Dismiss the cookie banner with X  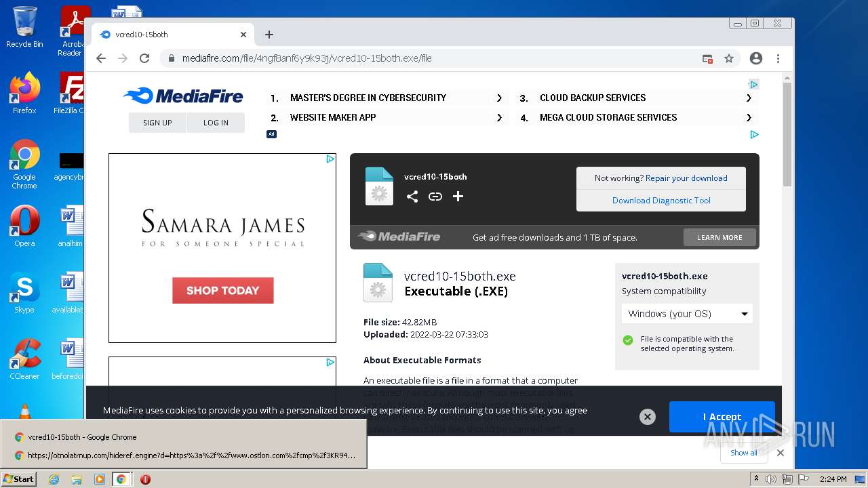648,417
